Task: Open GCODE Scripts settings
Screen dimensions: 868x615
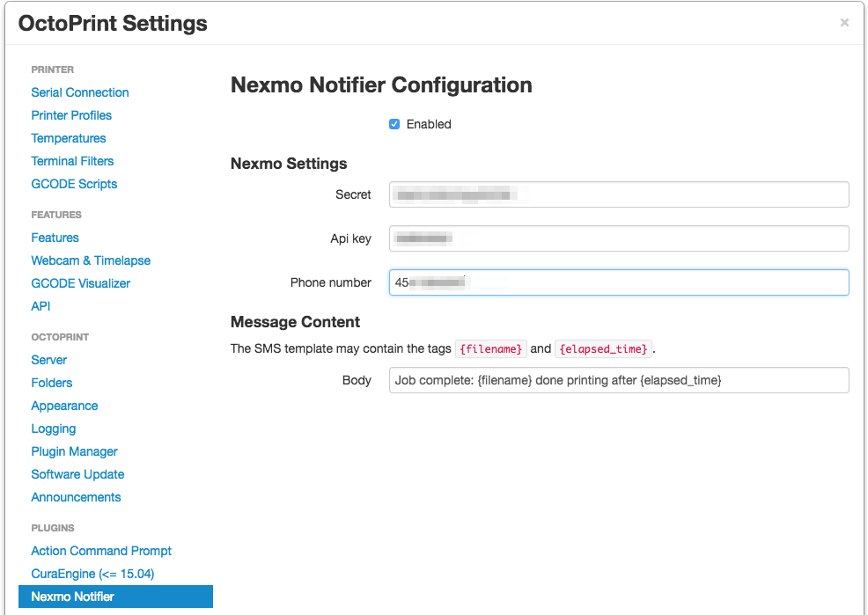Action: point(74,184)
